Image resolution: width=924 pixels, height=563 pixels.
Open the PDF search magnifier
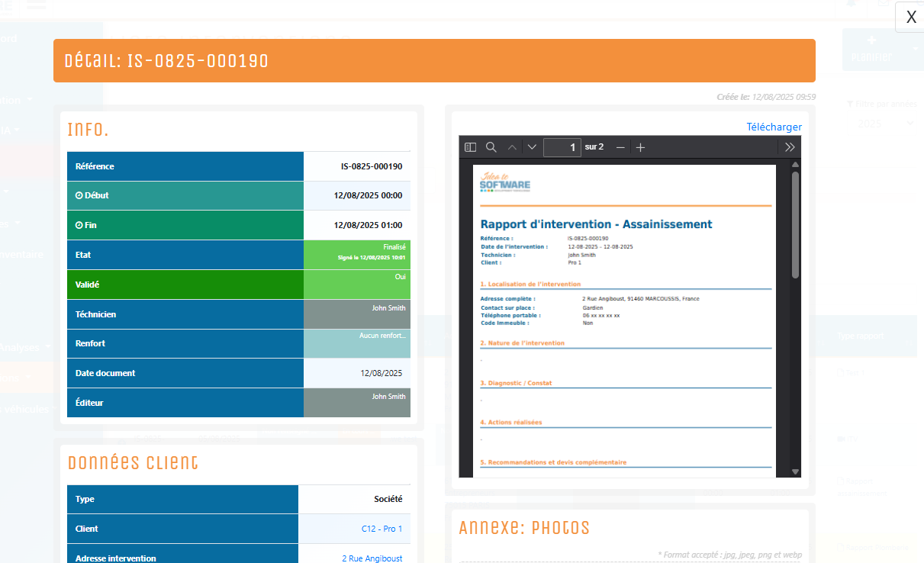[x=491, y=147]
